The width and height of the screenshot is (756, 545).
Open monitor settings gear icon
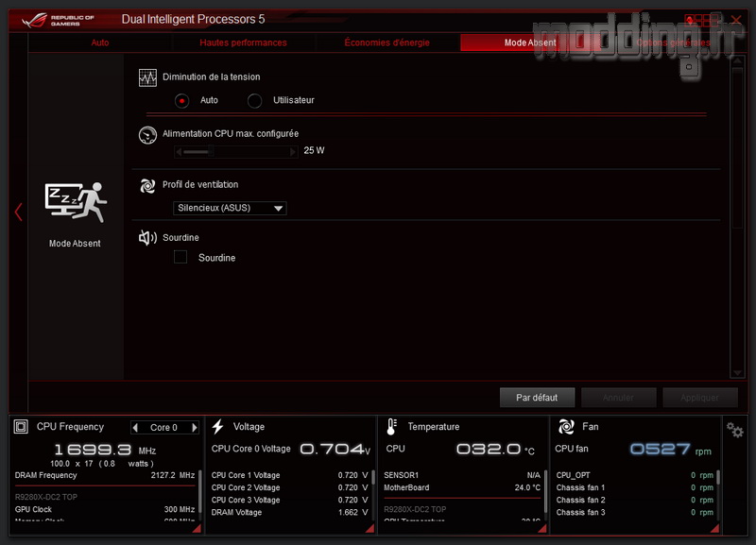click(x=735, y=430)
